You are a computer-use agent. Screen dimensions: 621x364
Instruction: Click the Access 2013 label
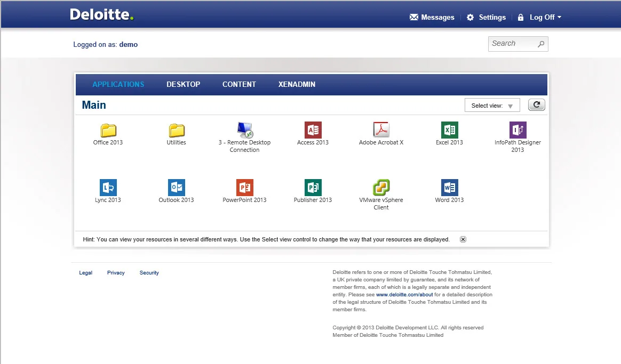point(313,142)
